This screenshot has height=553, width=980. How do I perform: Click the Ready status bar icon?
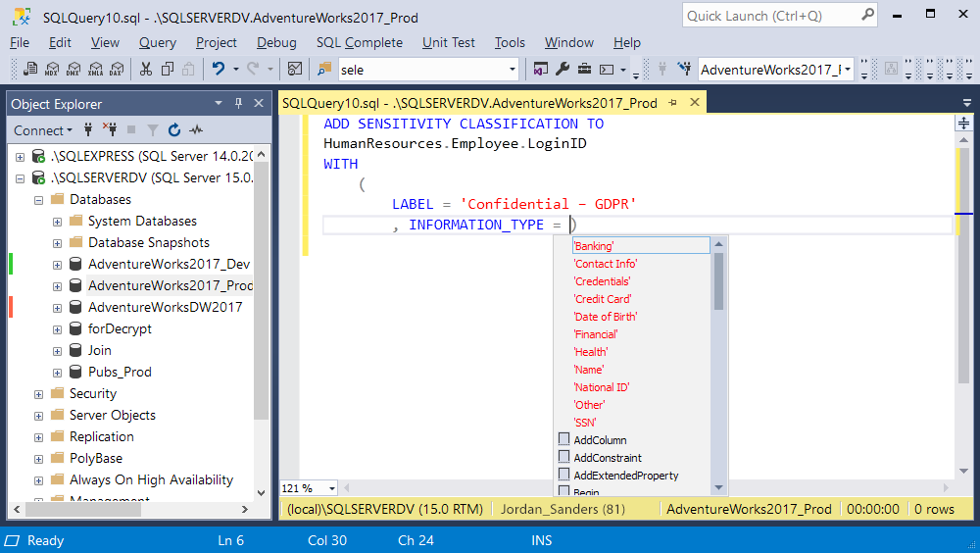(x=12, y=540)
